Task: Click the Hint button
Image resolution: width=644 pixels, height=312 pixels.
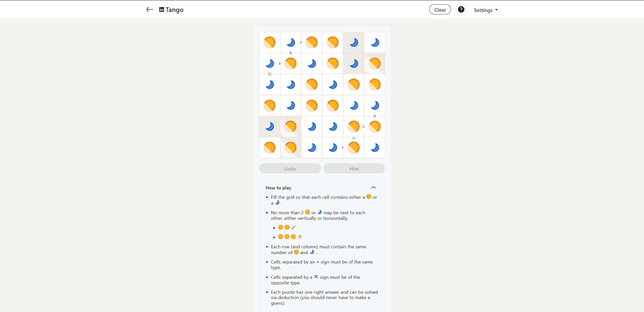Action: pyautogui.click(x=354, y=168)
